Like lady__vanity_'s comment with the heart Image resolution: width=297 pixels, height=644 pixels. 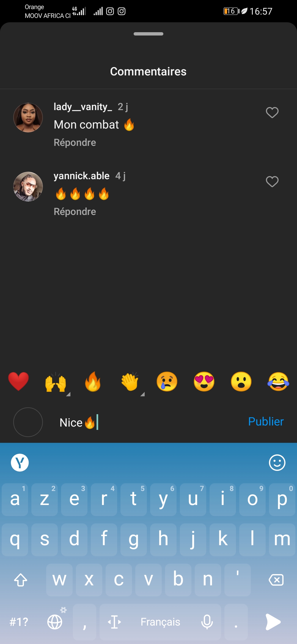tap(272, 113)
